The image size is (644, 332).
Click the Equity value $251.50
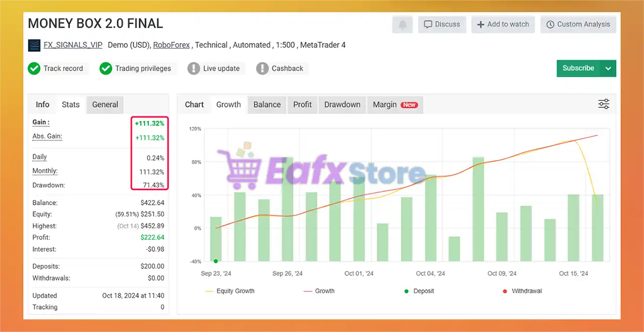152,214
